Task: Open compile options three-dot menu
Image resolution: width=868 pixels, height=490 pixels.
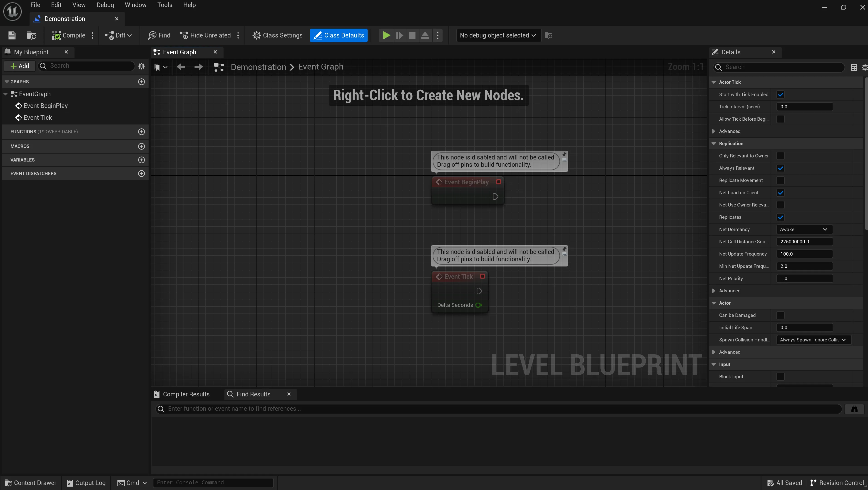Action: coord(92,35)
